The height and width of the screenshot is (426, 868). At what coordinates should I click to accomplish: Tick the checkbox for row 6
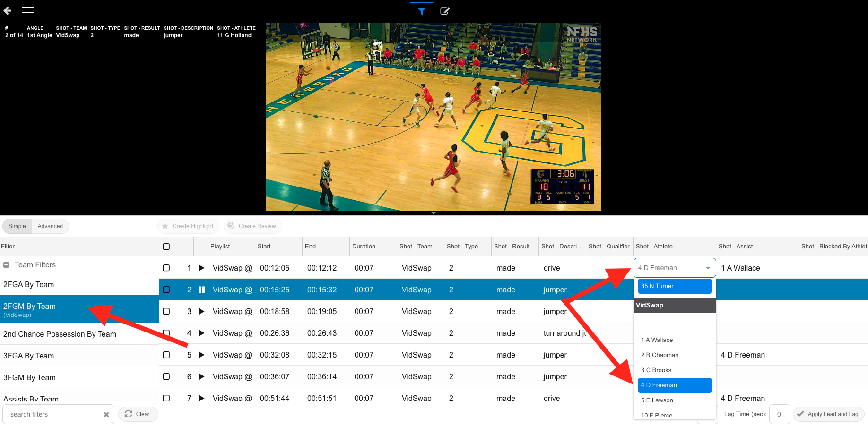(166, 377)
